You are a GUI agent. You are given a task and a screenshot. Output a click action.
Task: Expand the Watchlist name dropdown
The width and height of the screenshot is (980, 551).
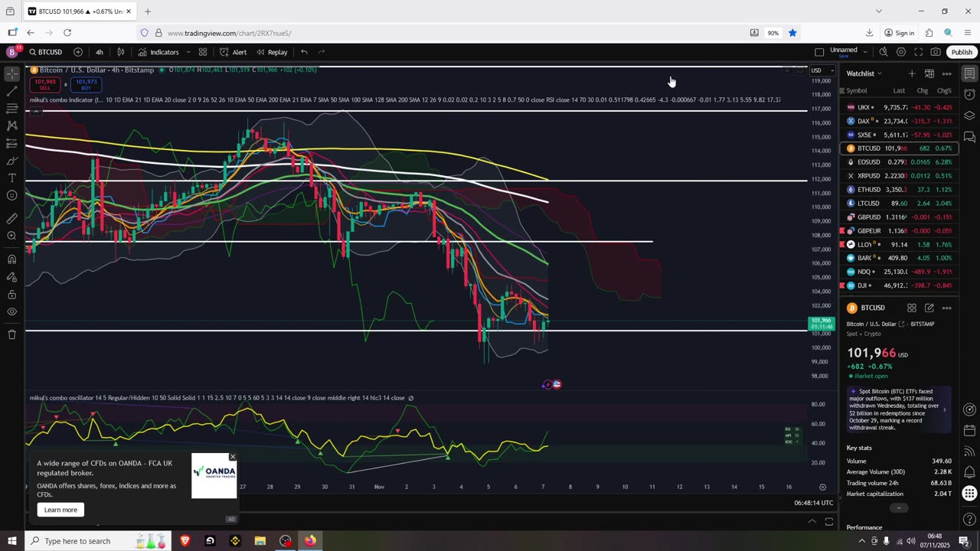pyautogui.click(x=864, y=73)
